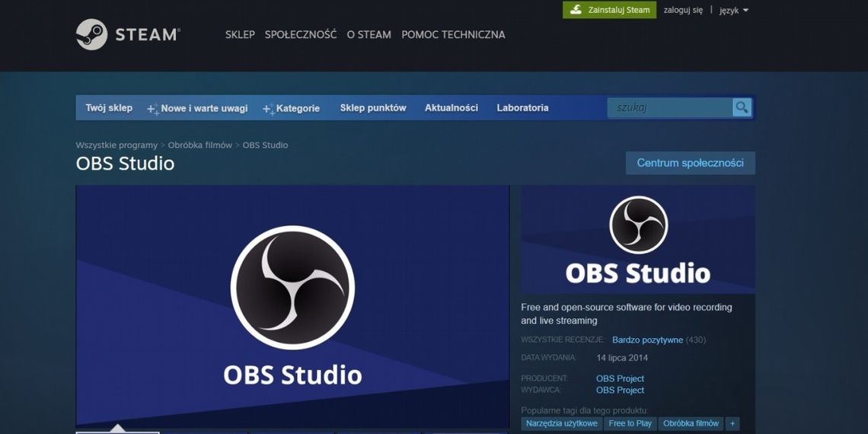The width and height of the screenshot is (868, 434).
Task: Click the Free and open-source software description
Action: [627, 314]
